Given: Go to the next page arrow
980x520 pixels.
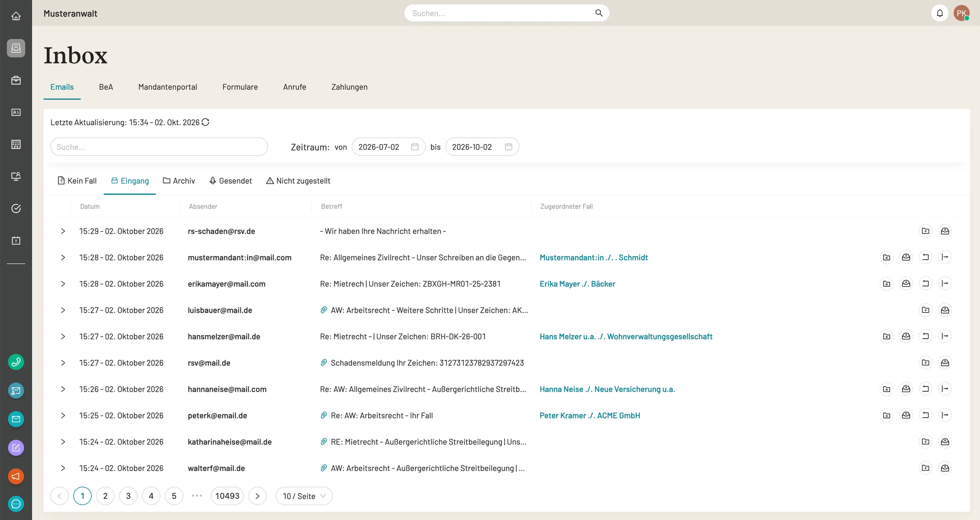Looking at the screenshot, I should pyautogui.click(x=257, y=496).
